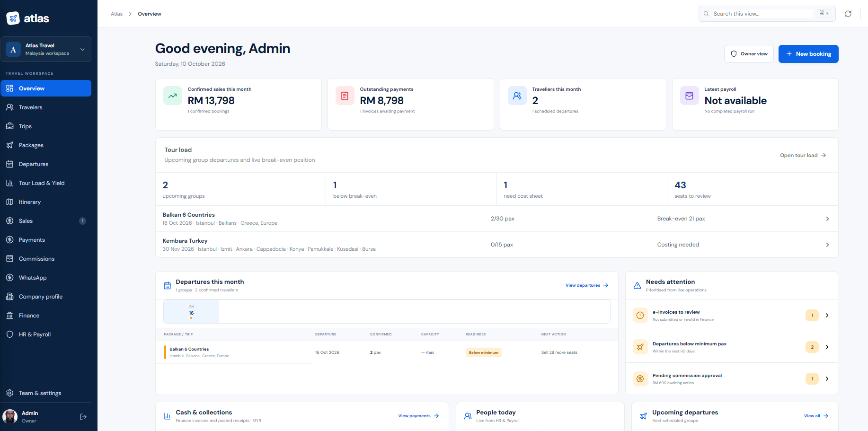868x431 pixels.
Task: Click the Confirmed sales trend icon
Action: click(173, 96)
